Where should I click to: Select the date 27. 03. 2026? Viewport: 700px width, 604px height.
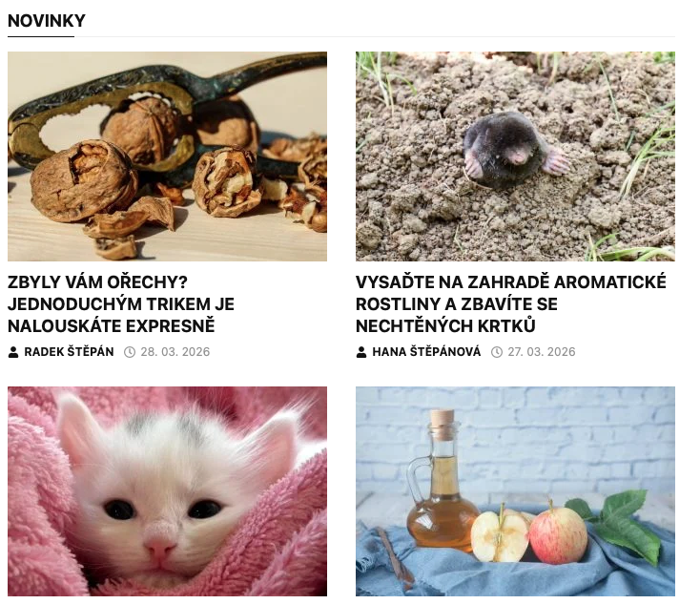tap(542, 352)
